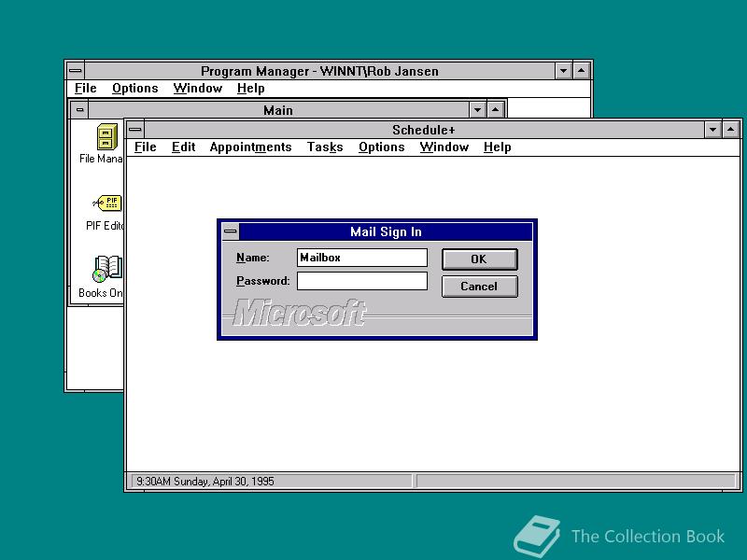Open the File menu in Schedule+
This screenshot has height=560, width=747.
(145, 147)
